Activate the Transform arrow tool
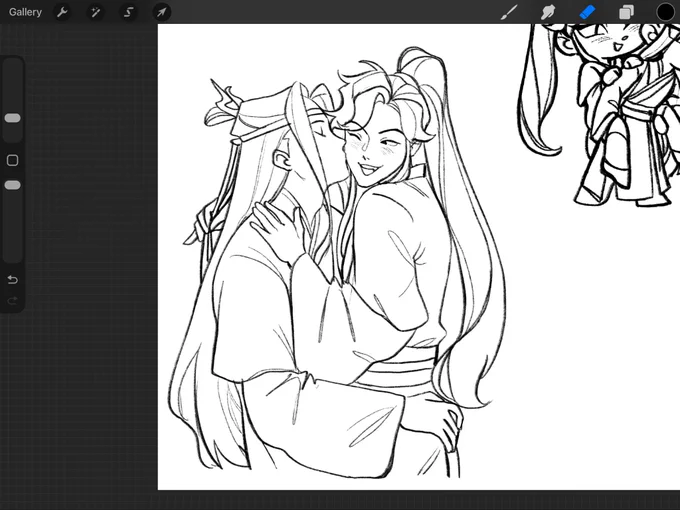Viewport: 680px width, 510px height. (161, 12)
